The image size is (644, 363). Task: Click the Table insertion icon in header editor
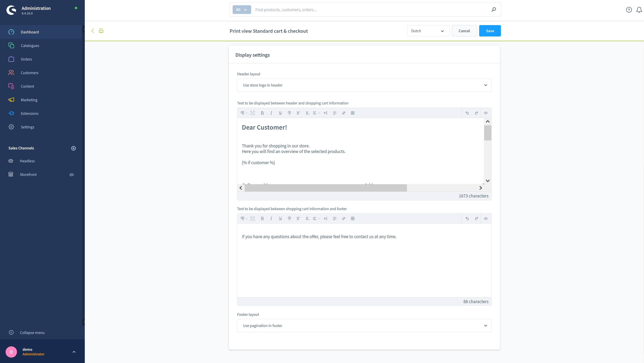point(353,113)
